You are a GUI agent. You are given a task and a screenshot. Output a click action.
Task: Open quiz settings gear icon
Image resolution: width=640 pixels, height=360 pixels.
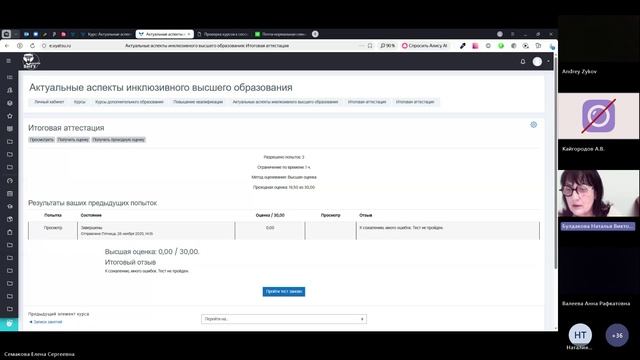533,125
